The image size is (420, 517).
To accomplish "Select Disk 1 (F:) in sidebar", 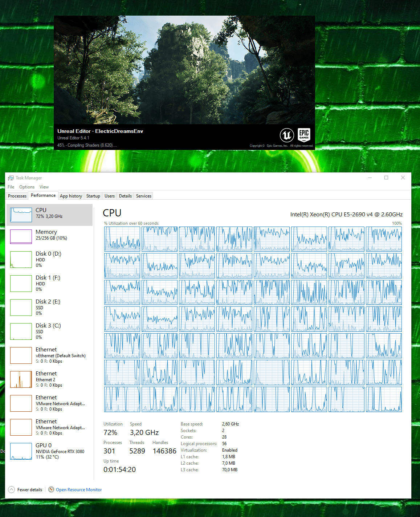I will [x=50, y=284].
